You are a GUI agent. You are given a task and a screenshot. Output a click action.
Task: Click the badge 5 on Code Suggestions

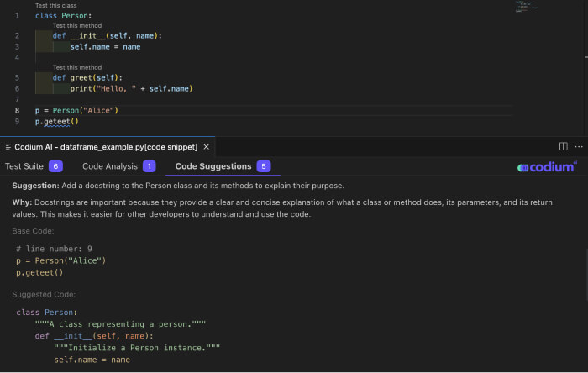(x=264, y=166)
